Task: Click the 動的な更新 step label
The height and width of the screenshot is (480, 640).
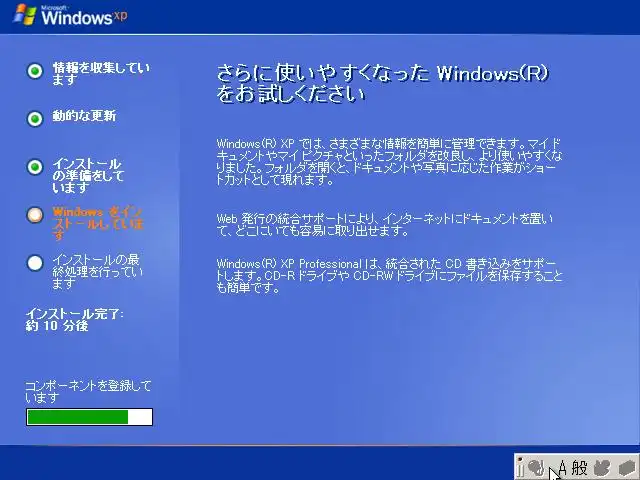Action: (84, 116)
